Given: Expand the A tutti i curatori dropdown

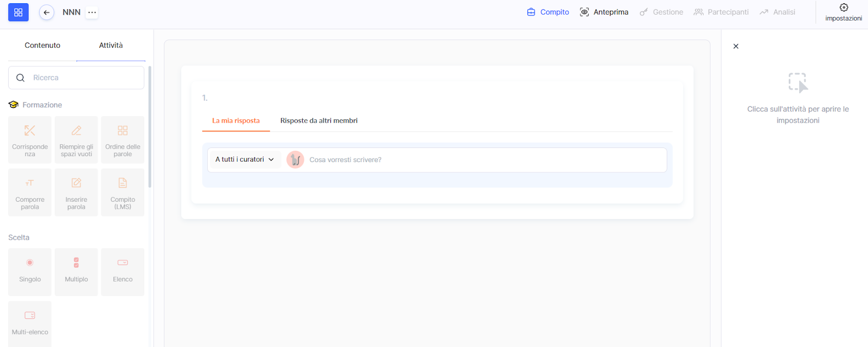Looking at the screenshot, I should 244,159.
